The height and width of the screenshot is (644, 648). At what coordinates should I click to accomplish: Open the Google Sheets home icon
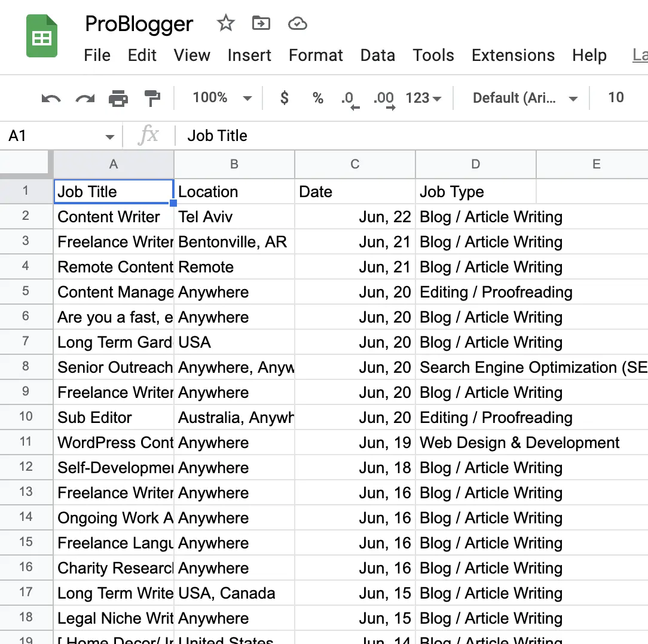tap(42, 36)
